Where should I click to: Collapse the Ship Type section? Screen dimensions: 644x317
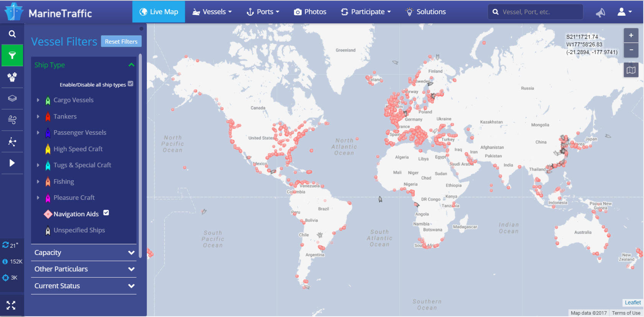pos(131,65)
